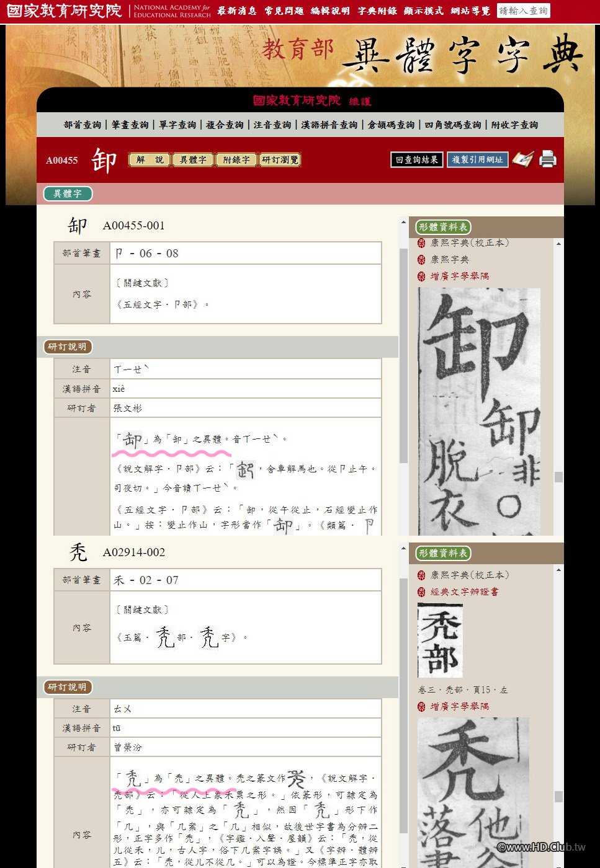Click the 回查詢結果 button
The image size is (600, 868).
click(x=416, y=159)
